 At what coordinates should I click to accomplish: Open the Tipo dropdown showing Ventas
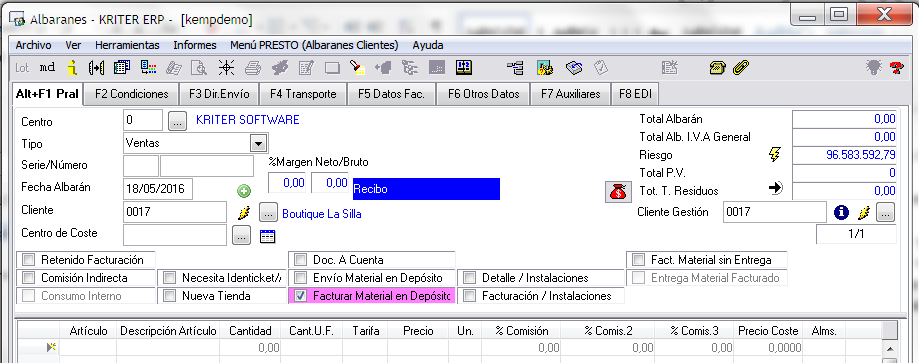tap(258, 143)
